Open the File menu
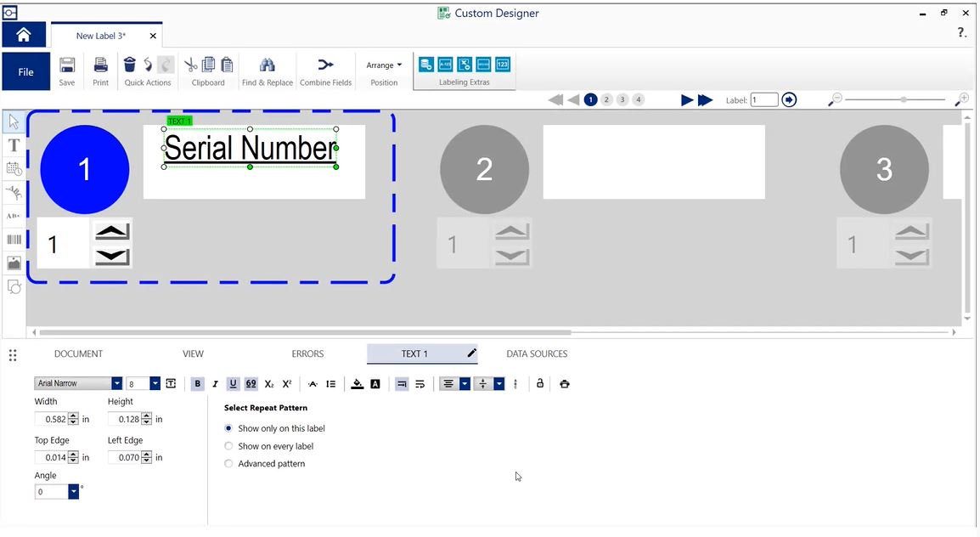Screen dimensions: 980x537 pyautogui.click(x=25, y=71)
